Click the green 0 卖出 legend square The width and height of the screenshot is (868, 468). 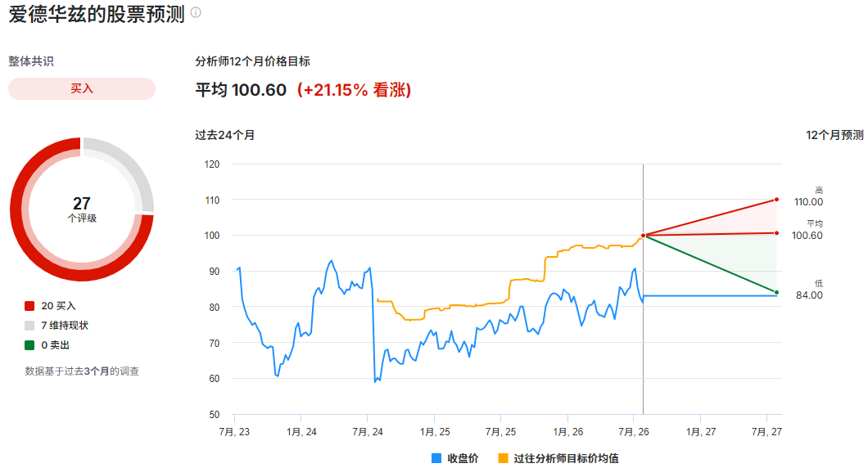[x=29, y=345]
